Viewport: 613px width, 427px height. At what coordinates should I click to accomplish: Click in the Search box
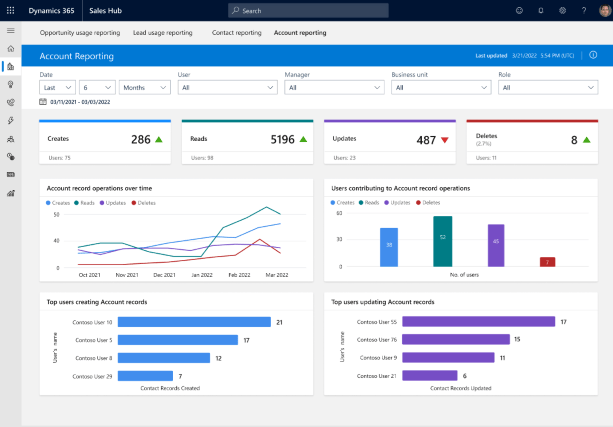tap(306, 10)
